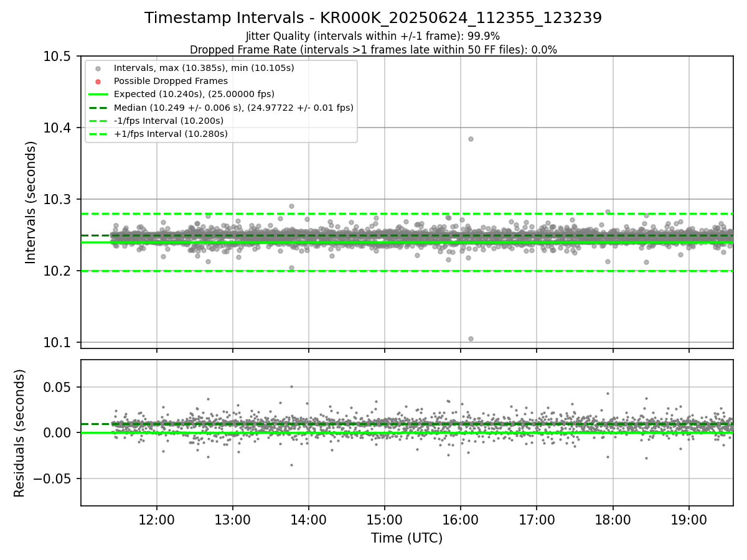Click legend entry '-1/fps Interval (10.200s)'
747x560 pixels.
coord(169,121)
